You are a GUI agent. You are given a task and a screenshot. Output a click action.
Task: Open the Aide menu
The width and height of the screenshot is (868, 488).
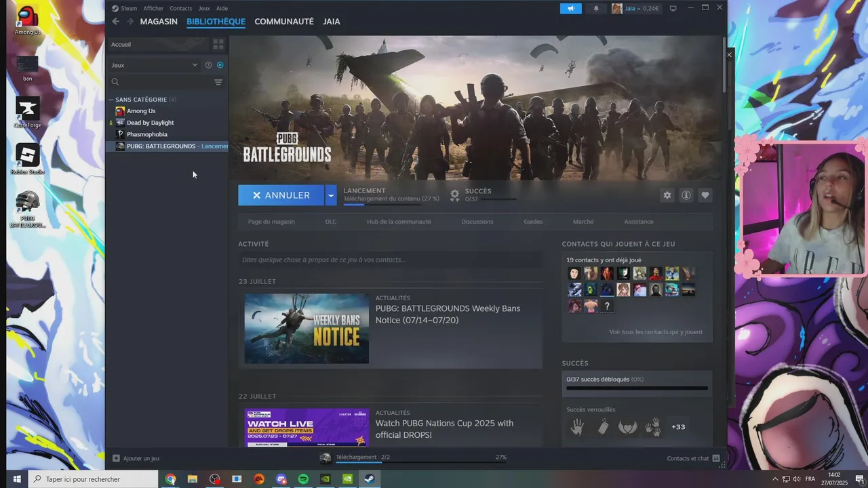pos(222,8)
